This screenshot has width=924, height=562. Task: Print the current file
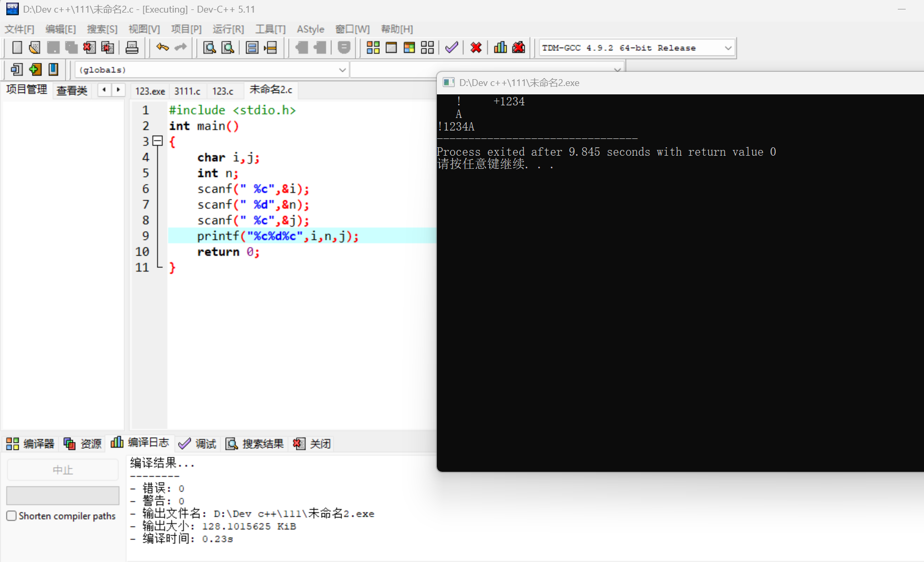click(x=132, y=48)
